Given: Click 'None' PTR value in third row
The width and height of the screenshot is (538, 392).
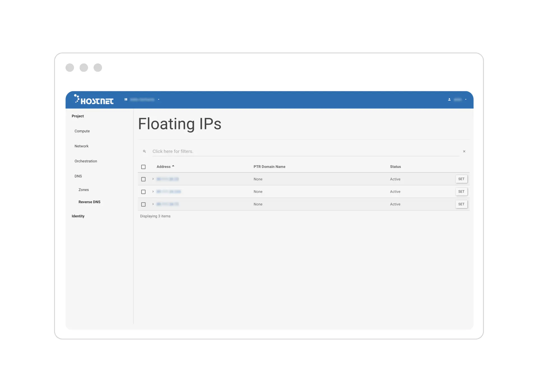Looking at the screenshot, I should (x=258, y=204).
